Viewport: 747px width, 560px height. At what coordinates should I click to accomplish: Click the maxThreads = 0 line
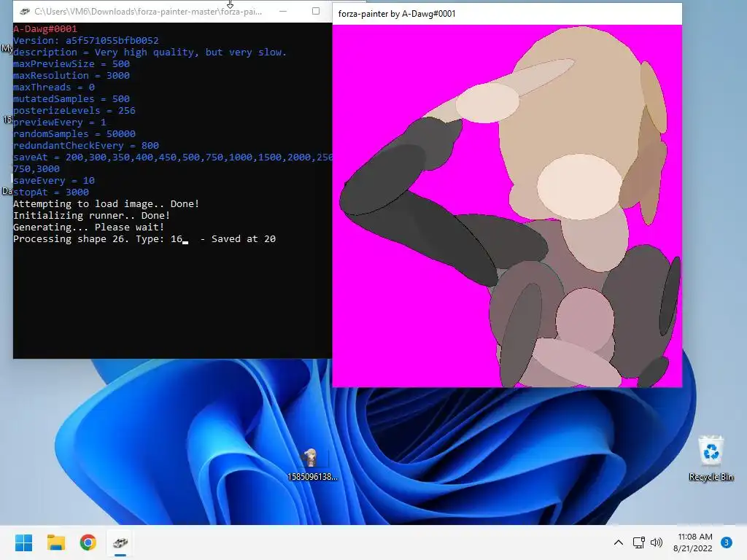(x=54, y=87)
